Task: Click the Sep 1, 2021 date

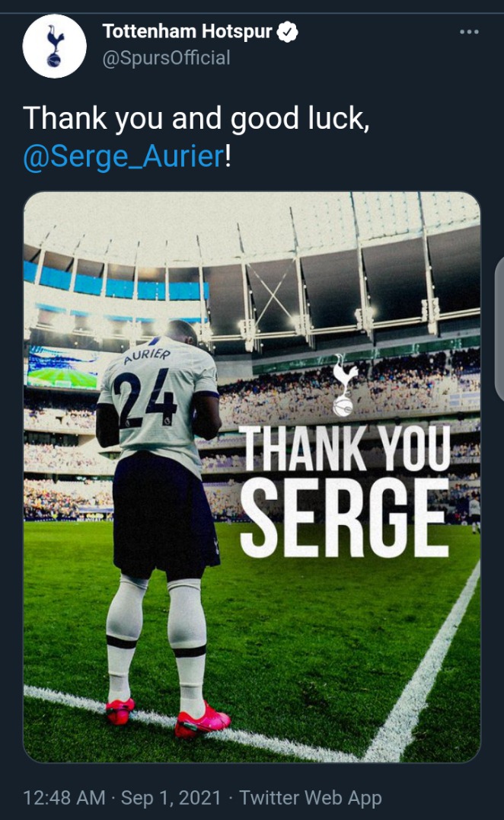Action: point(171,797)
